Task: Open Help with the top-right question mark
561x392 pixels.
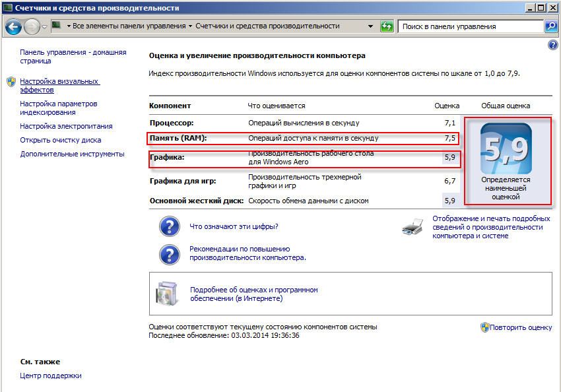Action: click(x=553, y=45)
